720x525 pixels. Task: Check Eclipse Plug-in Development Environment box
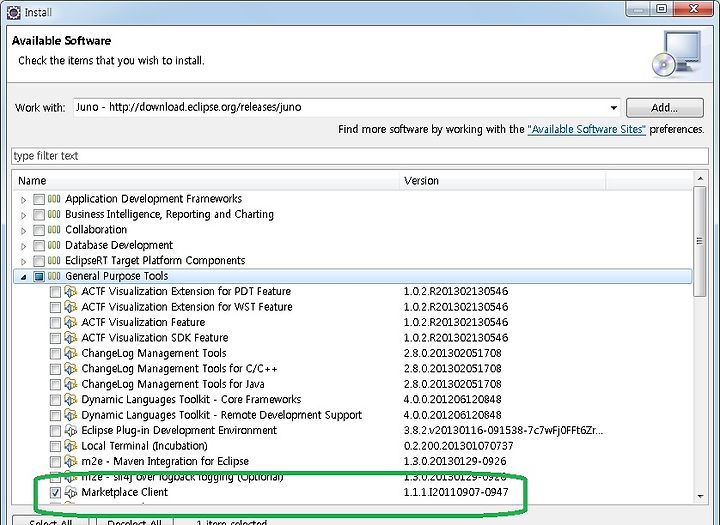55,431
